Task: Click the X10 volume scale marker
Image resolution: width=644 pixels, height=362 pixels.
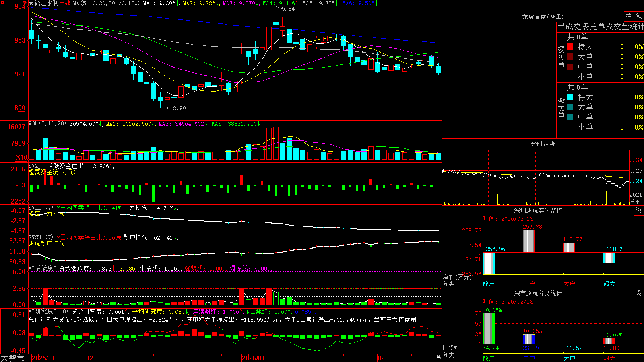Action: point(21,157)
